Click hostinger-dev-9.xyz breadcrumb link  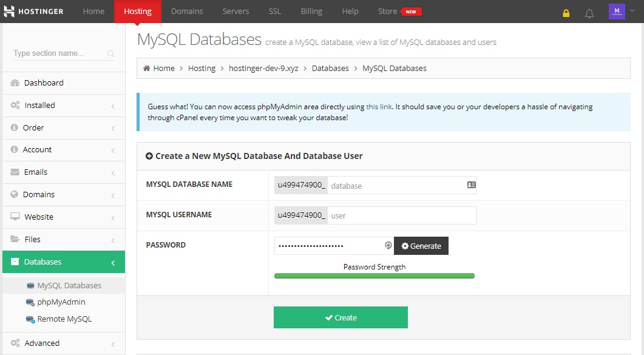263,68
